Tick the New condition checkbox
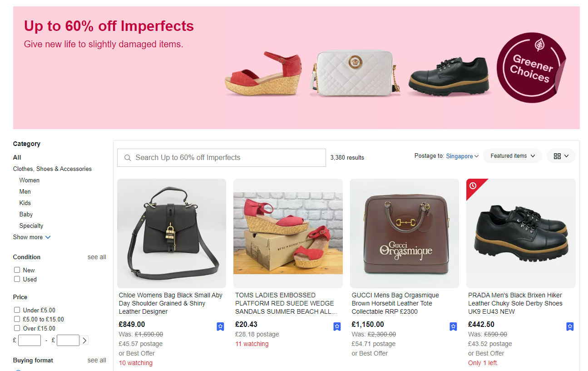The image size is (588, 371). tap(17, 270)
